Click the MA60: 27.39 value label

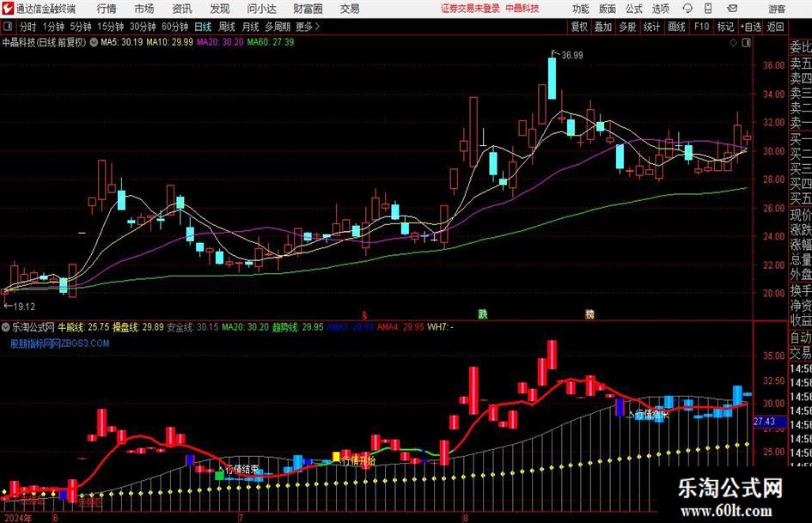click(x=271, y=42)
